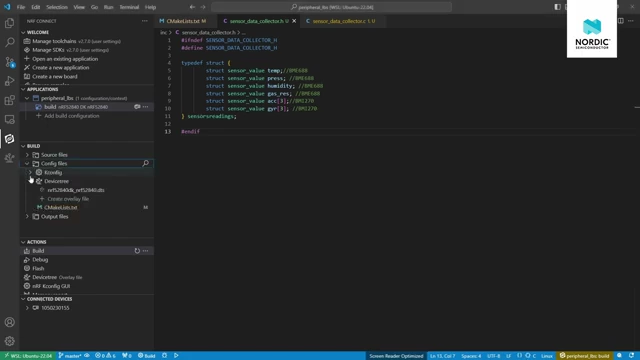This screenshot has height=360, width=640.
Task: Click master branch in status bar
Action: pyautogui.click(x=70, y=356)
